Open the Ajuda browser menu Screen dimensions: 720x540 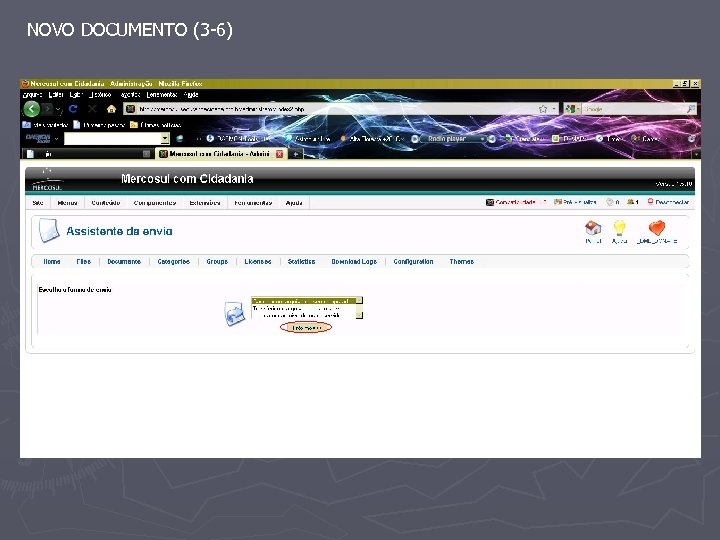pos(191,95)
